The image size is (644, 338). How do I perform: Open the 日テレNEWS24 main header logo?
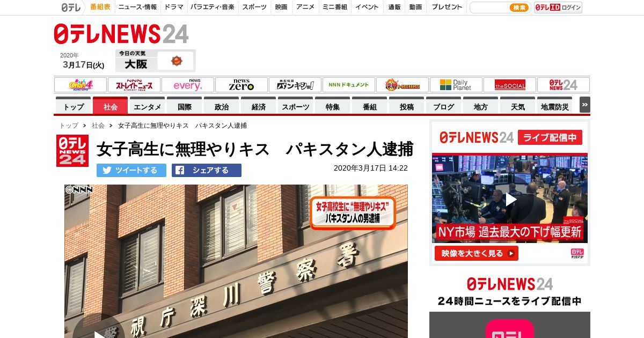pyautogui.click(x=121, y=34)
